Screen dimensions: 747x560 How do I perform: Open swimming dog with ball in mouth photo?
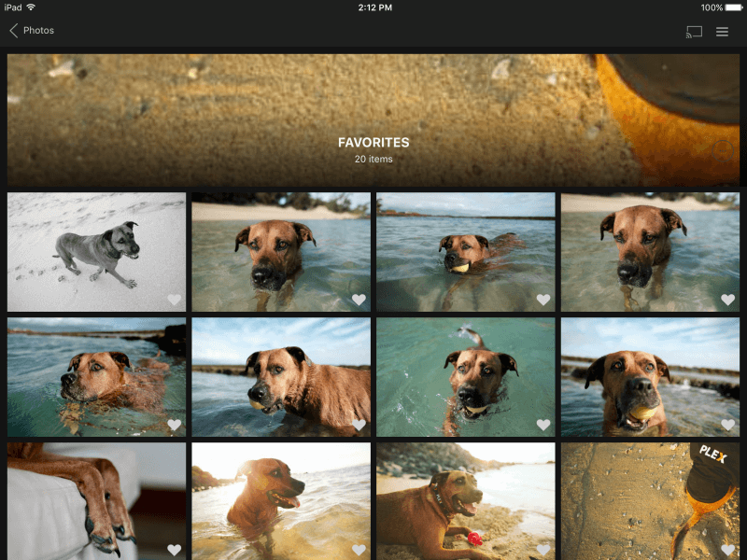coord(465,247)
